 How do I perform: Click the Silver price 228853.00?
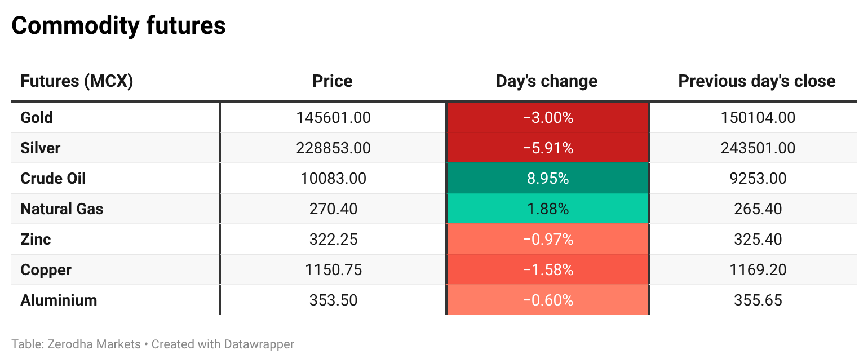click(333, 148)
